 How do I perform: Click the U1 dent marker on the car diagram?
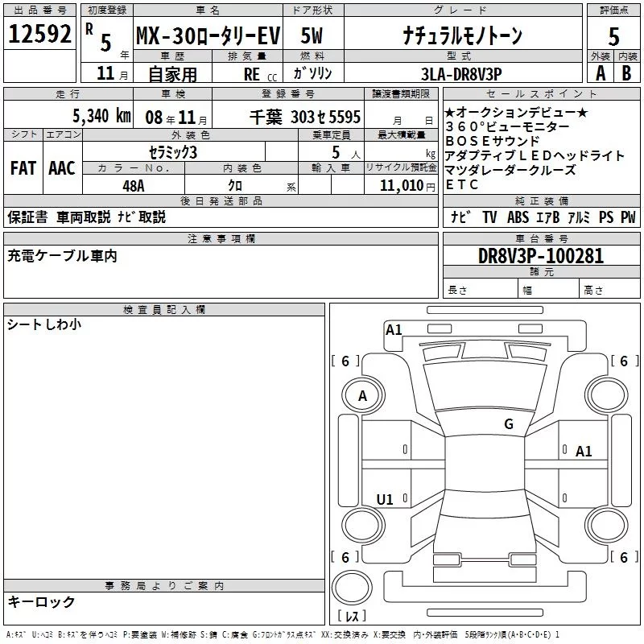click(x=385, y=500)
